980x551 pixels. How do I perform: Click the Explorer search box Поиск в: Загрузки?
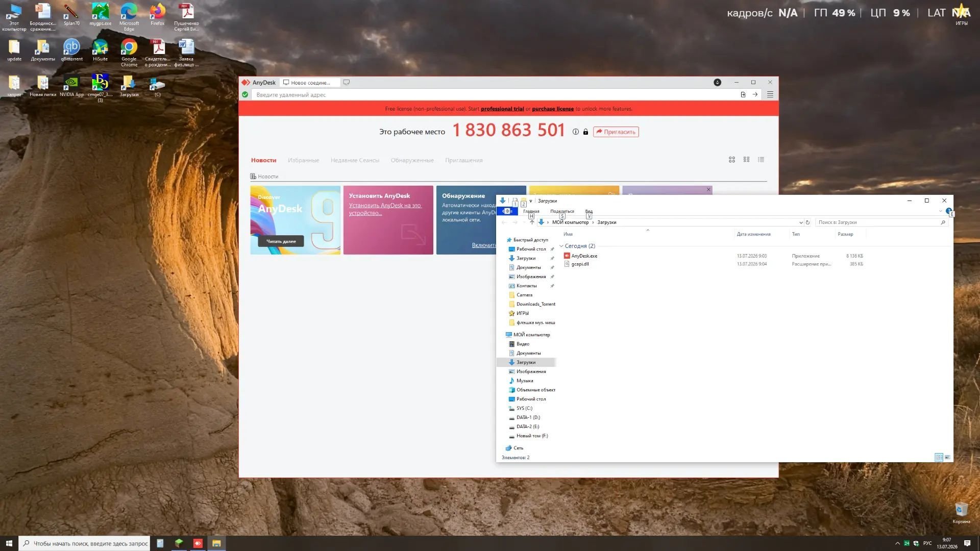pyautogui.click(x=881, y=222)
